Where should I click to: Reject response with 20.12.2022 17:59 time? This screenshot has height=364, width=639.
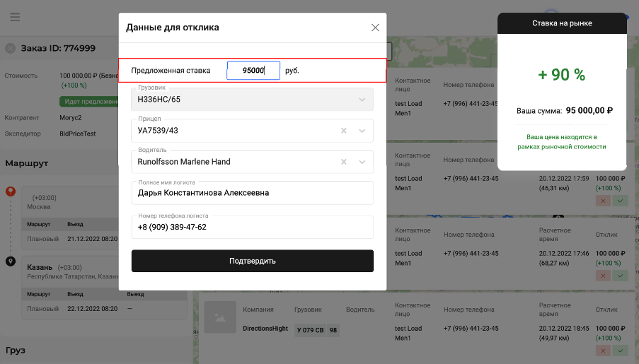[x=603, y=201]
